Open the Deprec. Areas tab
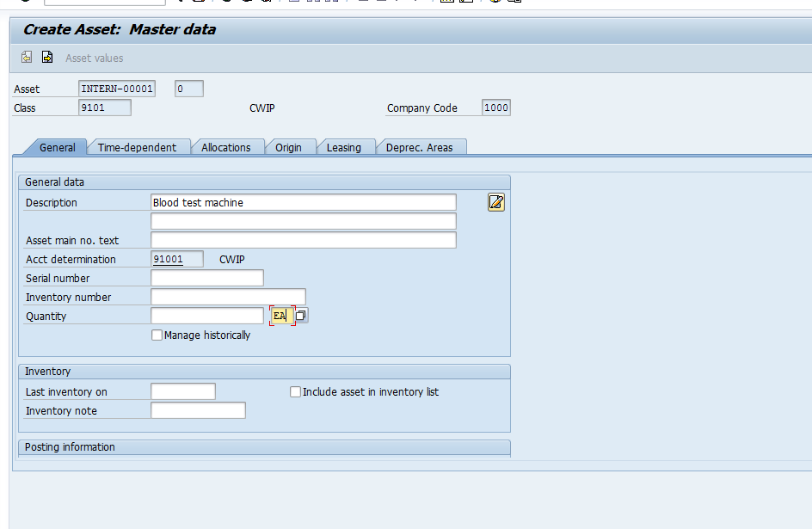This screenshot has height=529, width=812. 420,148
